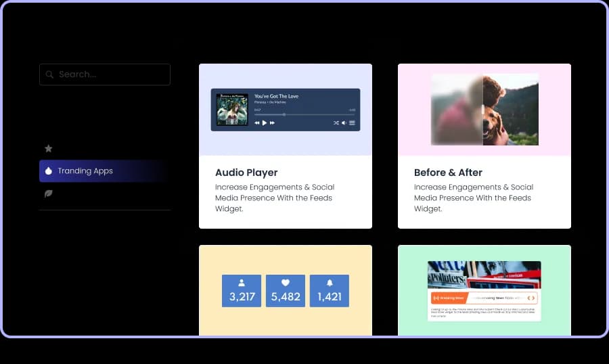The width and height of the screenshot is (609, 364).
Task: Open the Before & After card title
Action: pyautogui.click(x=448, y=173)
